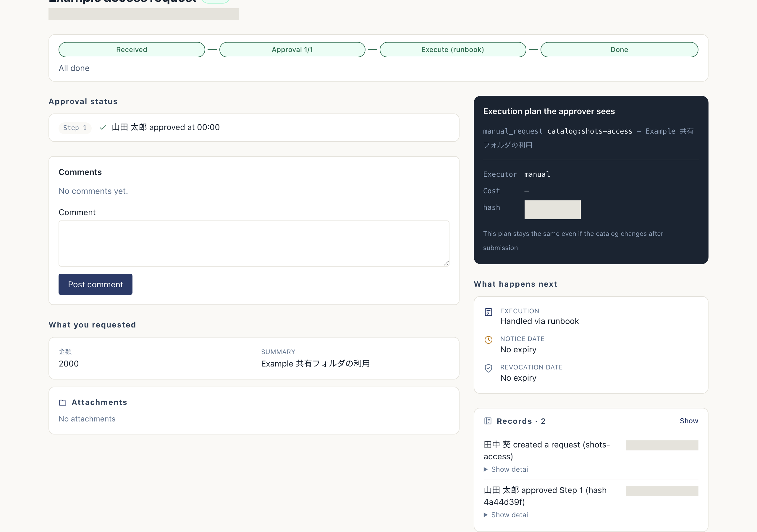
Task: Click the 'Execution plan the approver sees' heading
Action: pyautogui.click(x=549, y=111)
